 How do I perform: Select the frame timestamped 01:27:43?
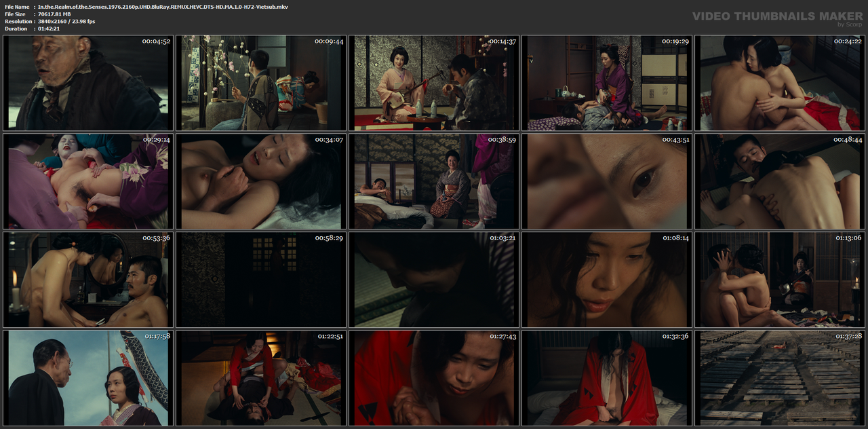[433, 378]
